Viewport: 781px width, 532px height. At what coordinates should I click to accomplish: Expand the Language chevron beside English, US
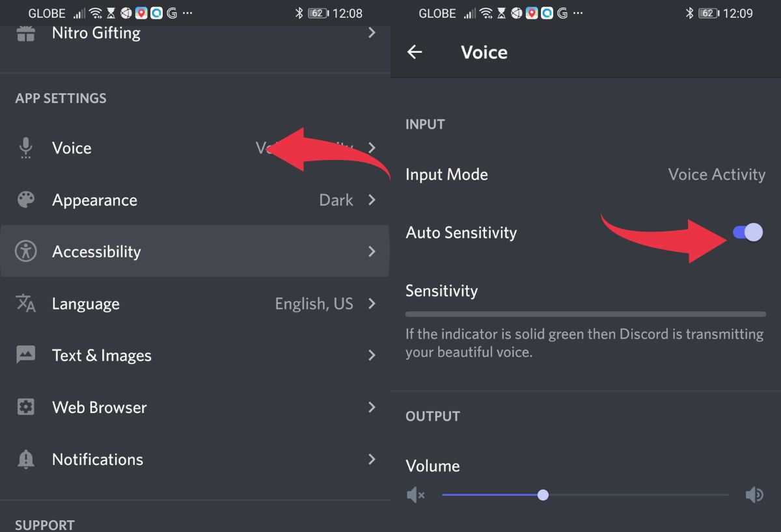pos(372,303)
